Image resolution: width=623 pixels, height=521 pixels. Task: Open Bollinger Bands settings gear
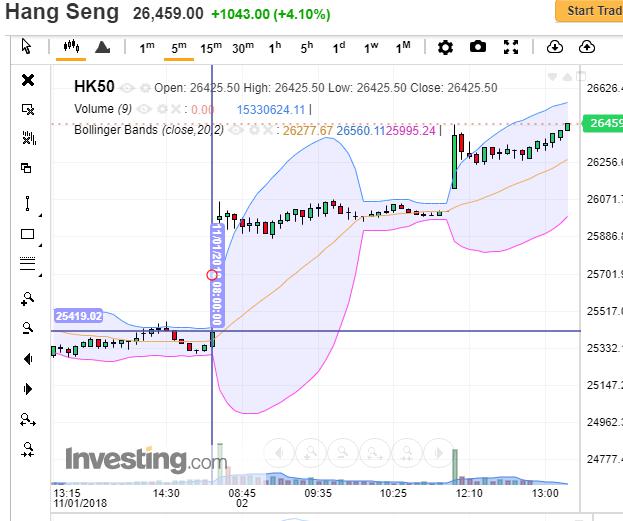(x=254, y=130)
